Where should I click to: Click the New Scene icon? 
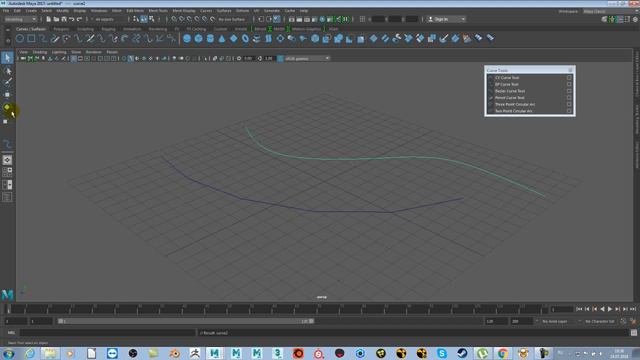pos(49,19)
